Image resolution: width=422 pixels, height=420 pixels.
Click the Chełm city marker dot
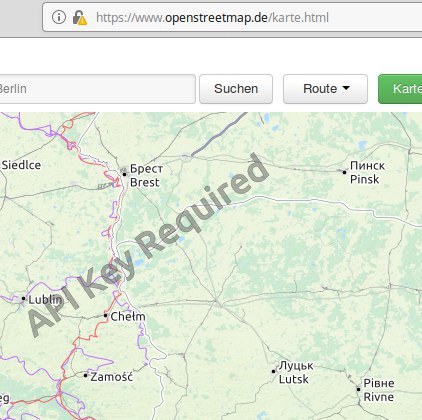click(105, 315)
